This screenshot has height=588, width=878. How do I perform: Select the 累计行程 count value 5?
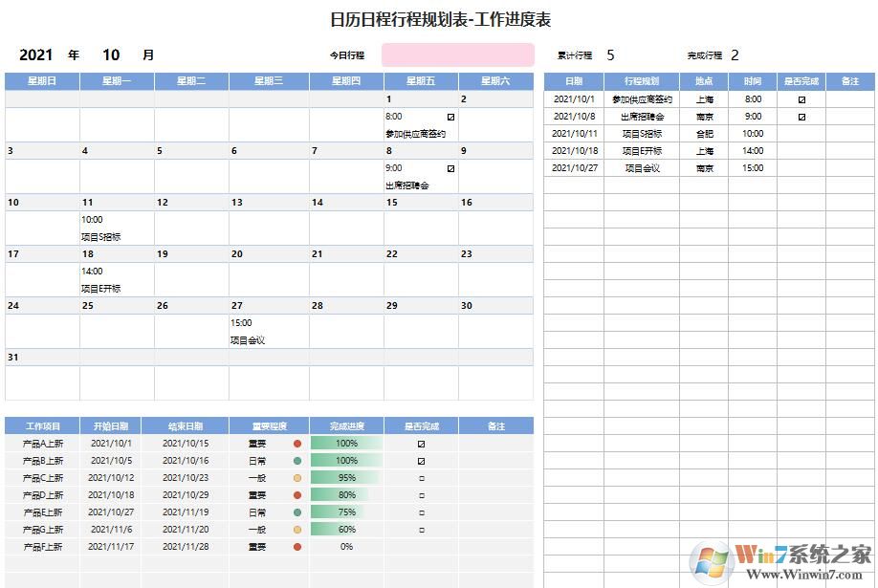(x=610, y=55)
